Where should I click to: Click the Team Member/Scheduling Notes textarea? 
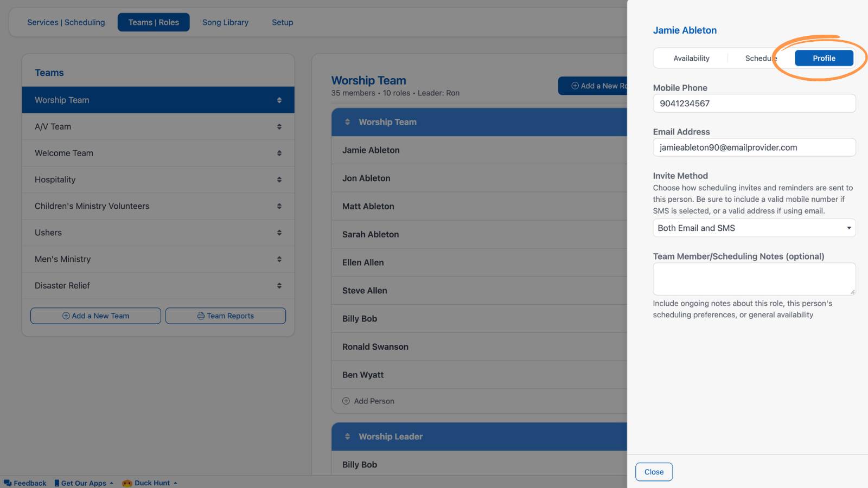(754, 279)
